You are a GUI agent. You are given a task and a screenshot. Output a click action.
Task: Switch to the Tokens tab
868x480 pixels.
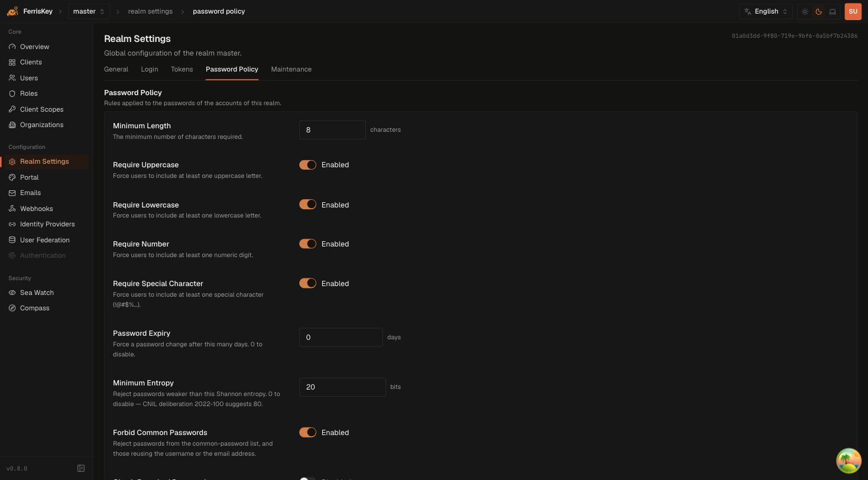click(182, 69)
